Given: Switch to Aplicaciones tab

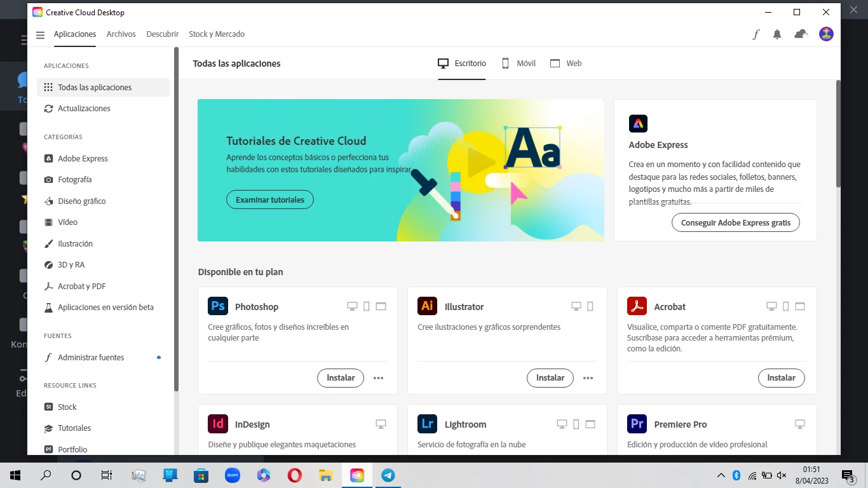Looking at the screenshot, I should [75, 34].
